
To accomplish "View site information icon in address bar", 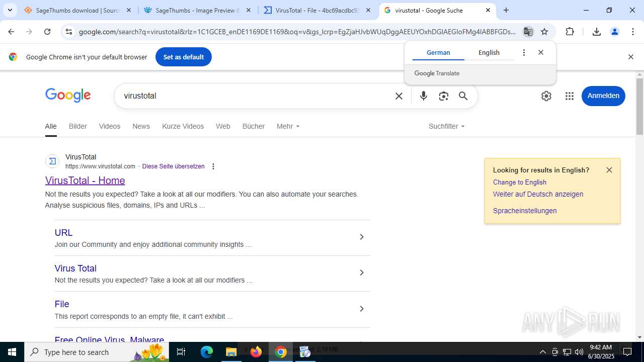I will (69, 32).
